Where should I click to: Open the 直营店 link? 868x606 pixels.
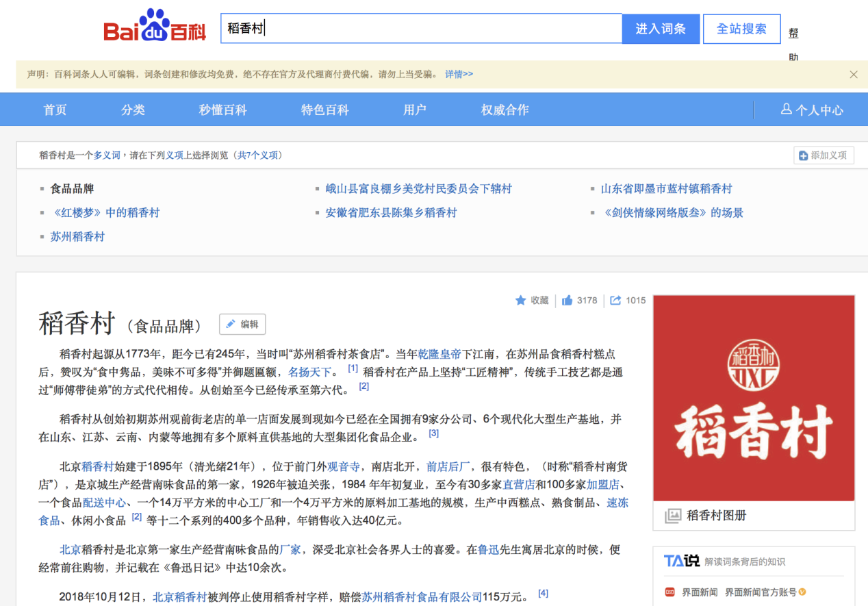tap(520, 485)
